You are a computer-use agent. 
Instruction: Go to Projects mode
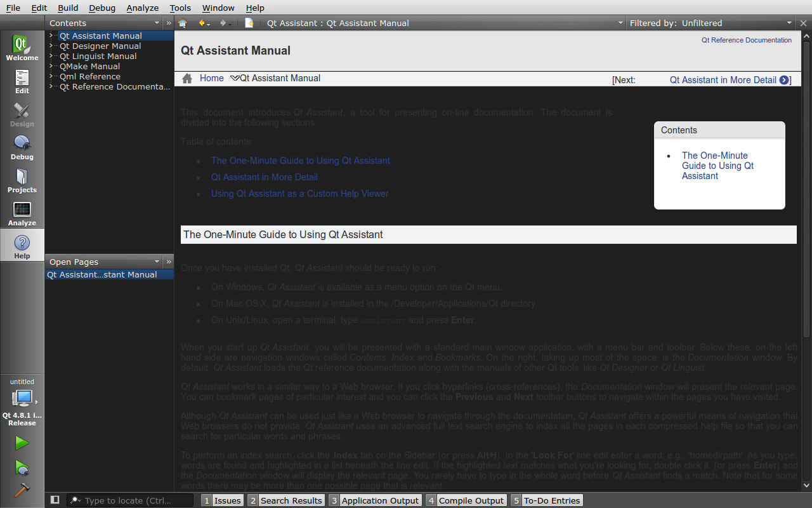pyautogui.click(x=22, y=180)
